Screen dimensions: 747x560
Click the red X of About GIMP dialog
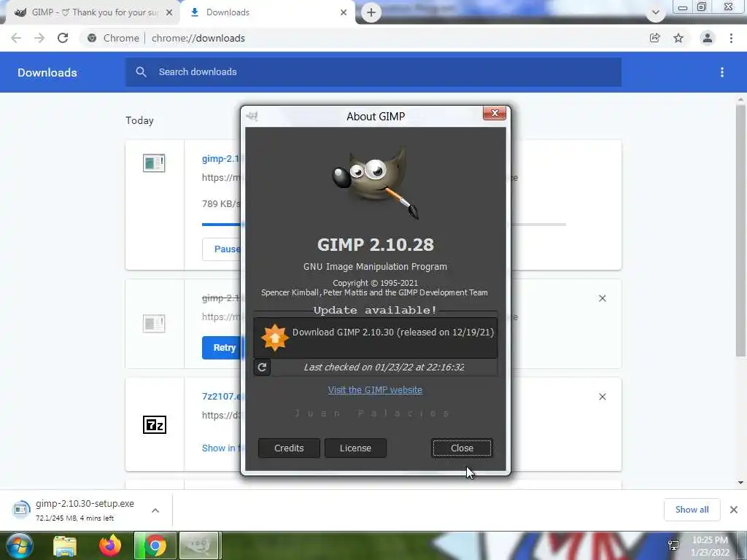495,113
